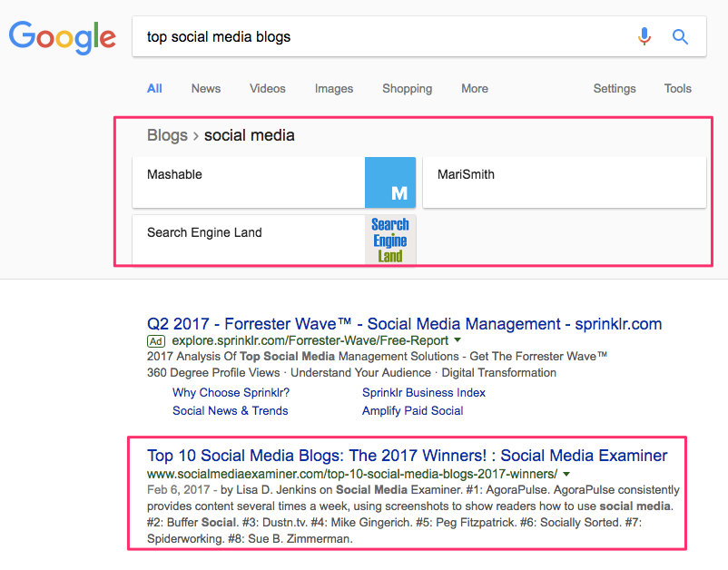This screenshot has width=728, height=570.
Task: Open the More search options menu
Action: 475,89
